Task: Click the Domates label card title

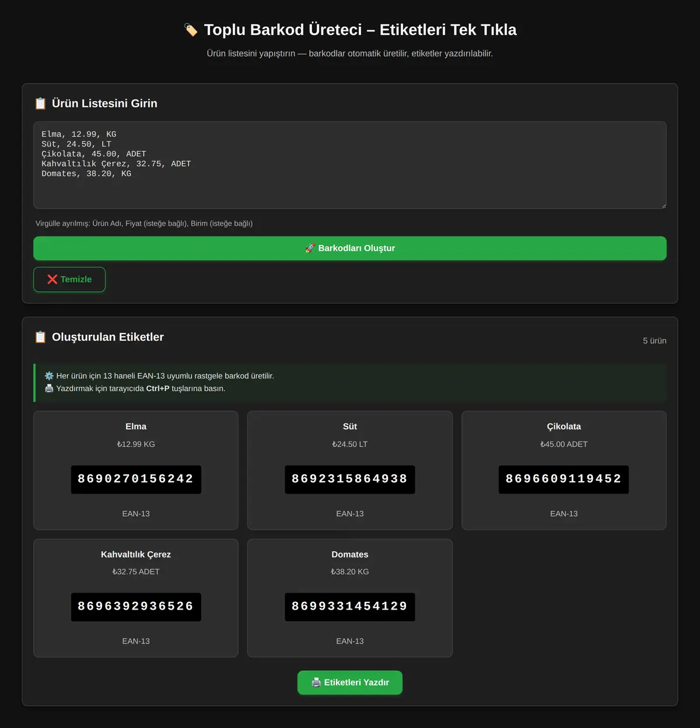Action: 350,554
